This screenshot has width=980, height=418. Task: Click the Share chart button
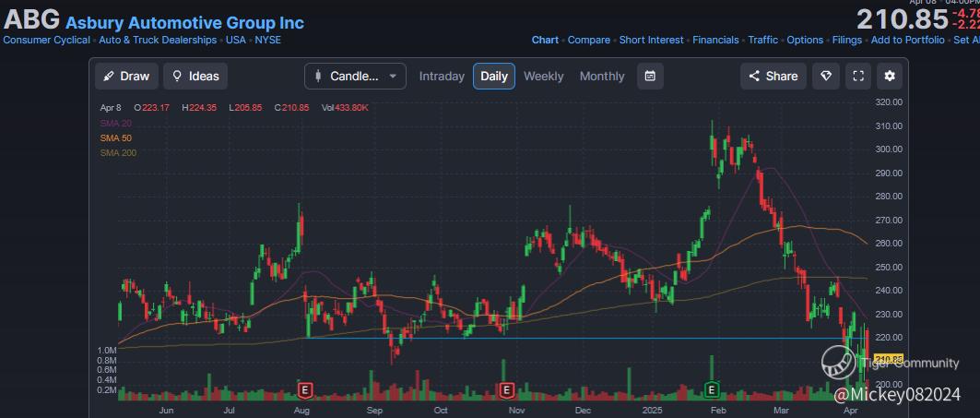pyautogui.click(x=773, y=76)
